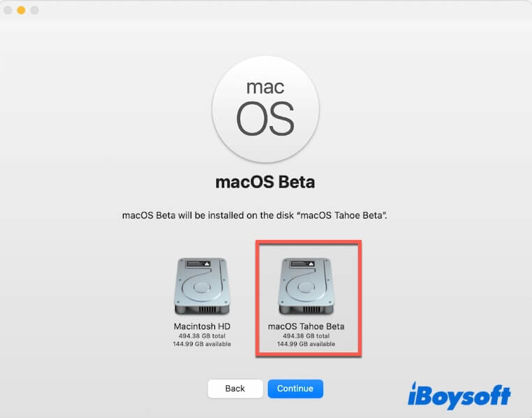The width and height of the screenshot is (532, 418).
Task: Click 494.38 GB total under Macintosh HD
Action: pyautogui.click(x=202, y=336)
